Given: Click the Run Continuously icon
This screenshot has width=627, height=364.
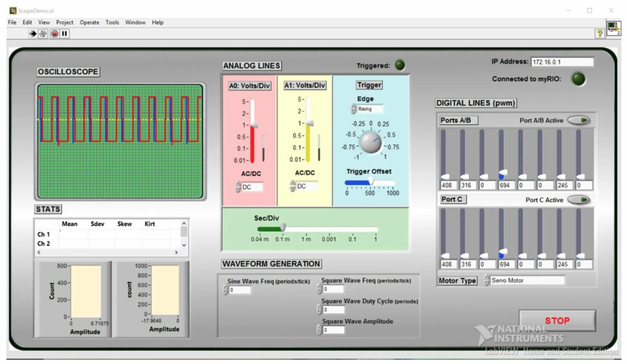Looking at the screenshot, I should click(x=43, y=33).
